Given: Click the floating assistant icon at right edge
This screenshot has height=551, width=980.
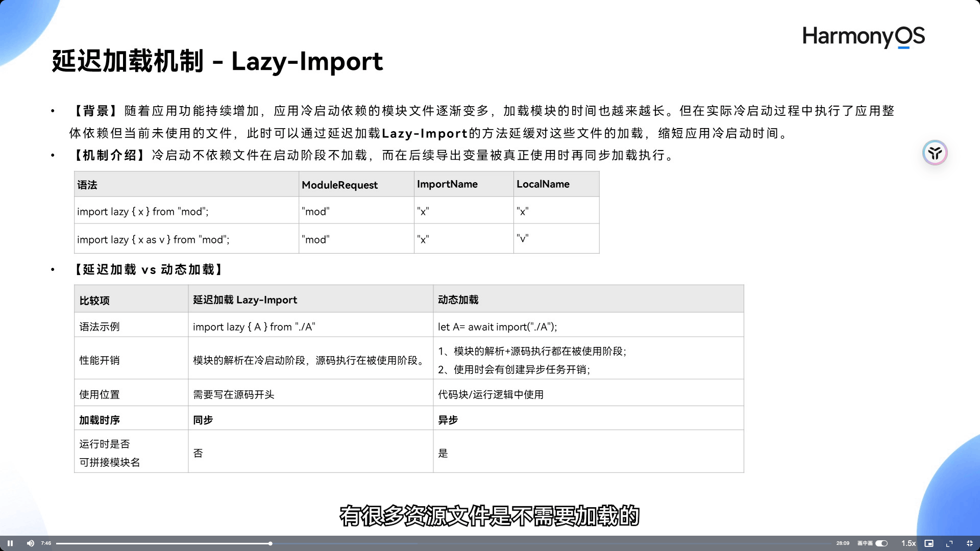Looking at the screenshot, I should click(935, 153).
